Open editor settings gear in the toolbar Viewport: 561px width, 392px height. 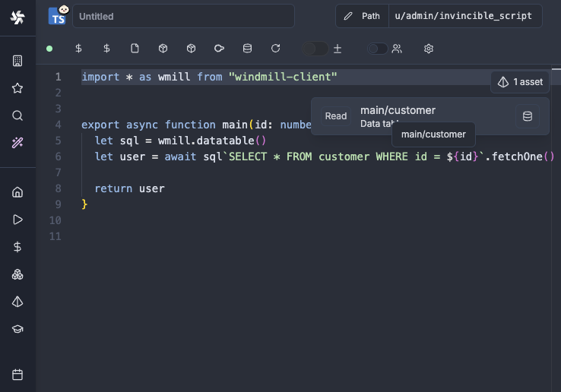coord(429,49)
